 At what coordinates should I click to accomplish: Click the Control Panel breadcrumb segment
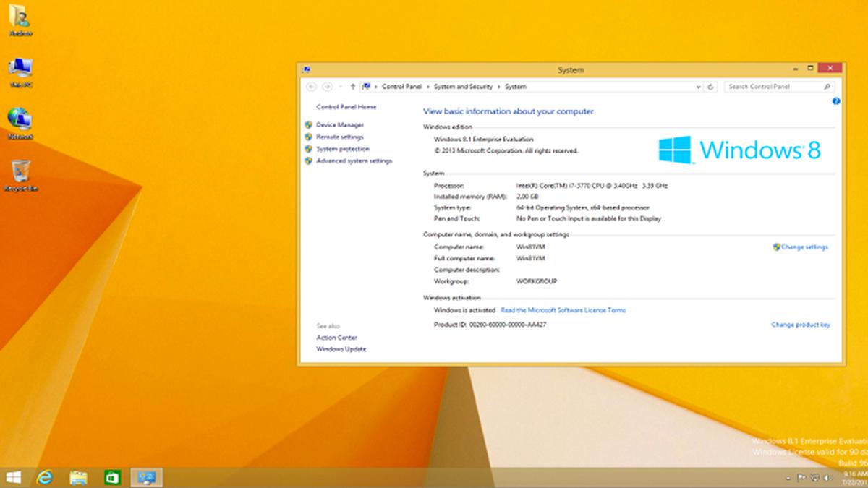coord(401,87)
